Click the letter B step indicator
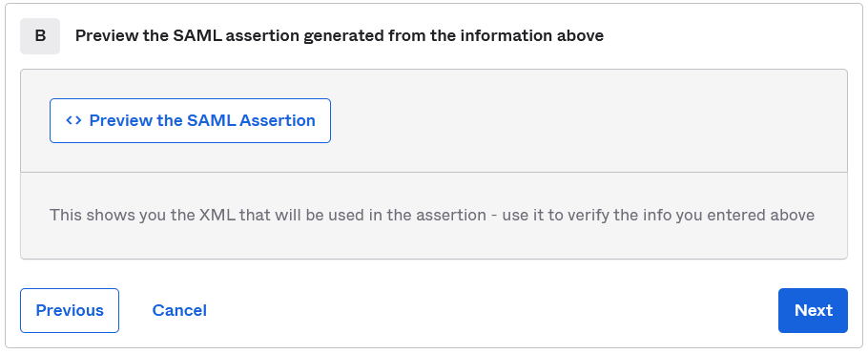868x354 pixels. (x=40, y=36)
